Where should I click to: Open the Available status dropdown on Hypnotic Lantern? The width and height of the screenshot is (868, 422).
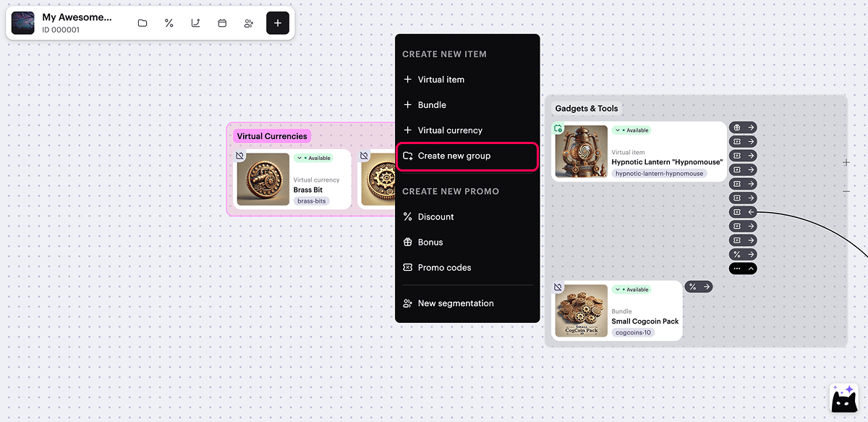[631, 130]
